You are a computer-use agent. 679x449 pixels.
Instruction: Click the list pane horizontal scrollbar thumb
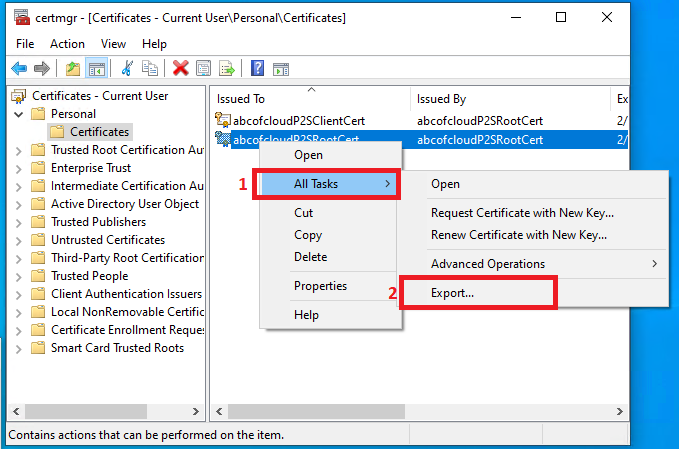[x=317, y=411]
